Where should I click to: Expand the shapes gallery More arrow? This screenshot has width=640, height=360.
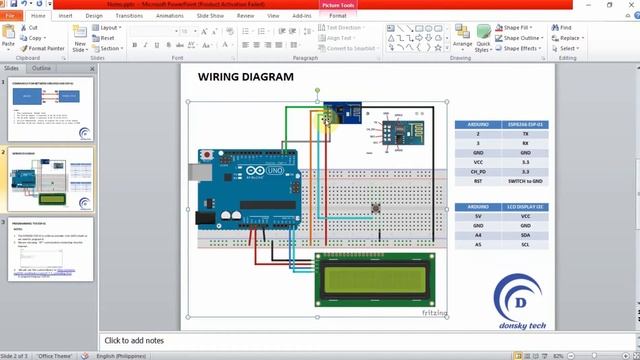tap(447, 48)
